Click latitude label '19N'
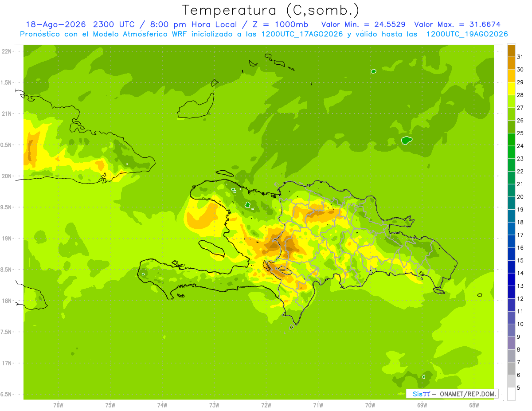The height and width of the screenshot is (411, 532). pyautogui.click(x=8, y=239)
